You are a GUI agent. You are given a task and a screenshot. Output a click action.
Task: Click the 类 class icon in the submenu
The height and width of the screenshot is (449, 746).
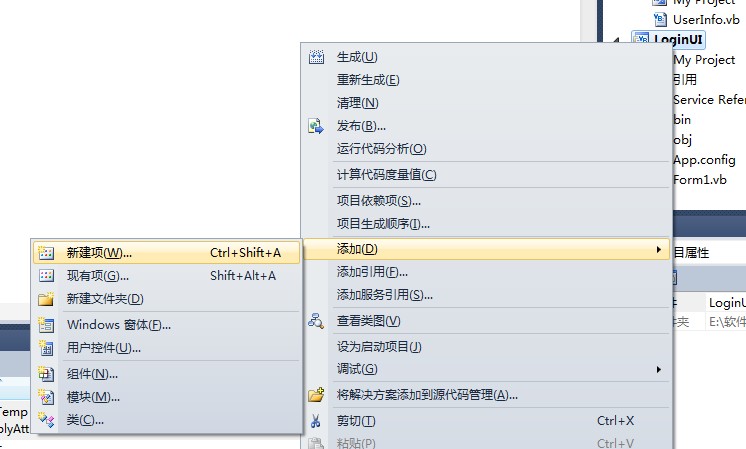pos(46,420)
